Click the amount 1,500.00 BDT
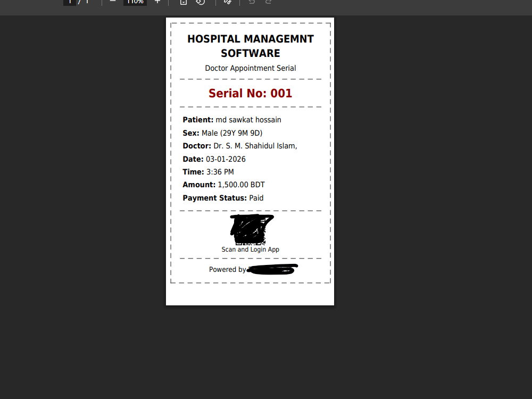The image size is (532, 399). point(241,185)
